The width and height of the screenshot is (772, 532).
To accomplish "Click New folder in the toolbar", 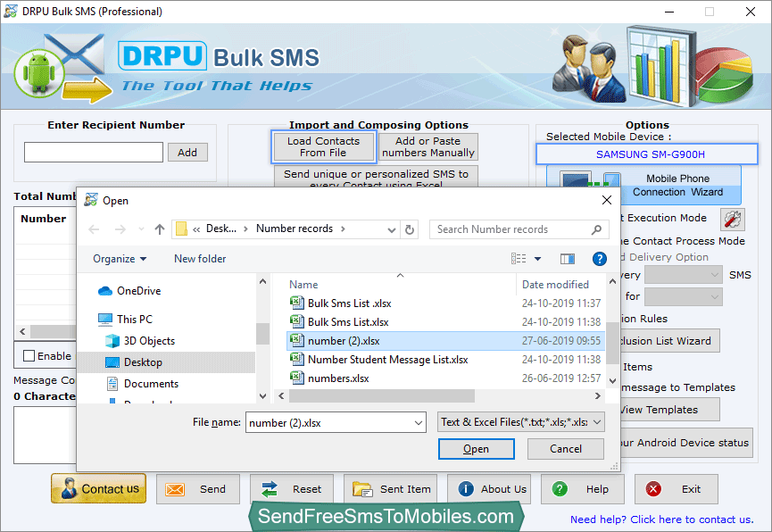I will 200,259.
